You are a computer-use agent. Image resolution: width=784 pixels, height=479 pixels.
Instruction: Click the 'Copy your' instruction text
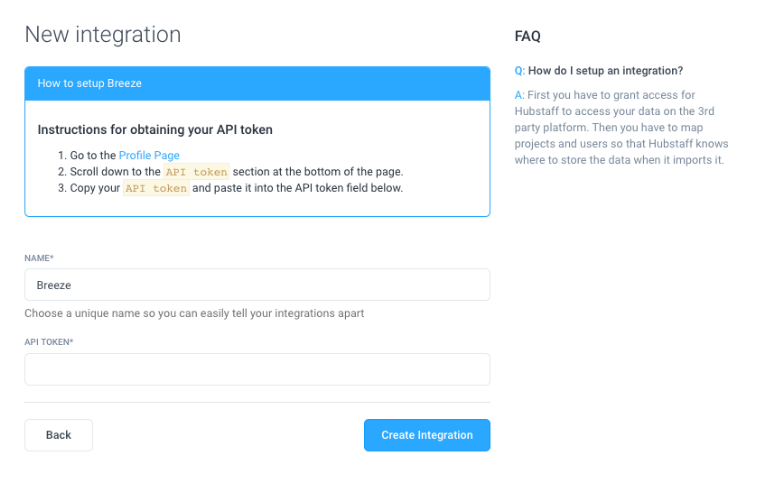click(95, 188)
